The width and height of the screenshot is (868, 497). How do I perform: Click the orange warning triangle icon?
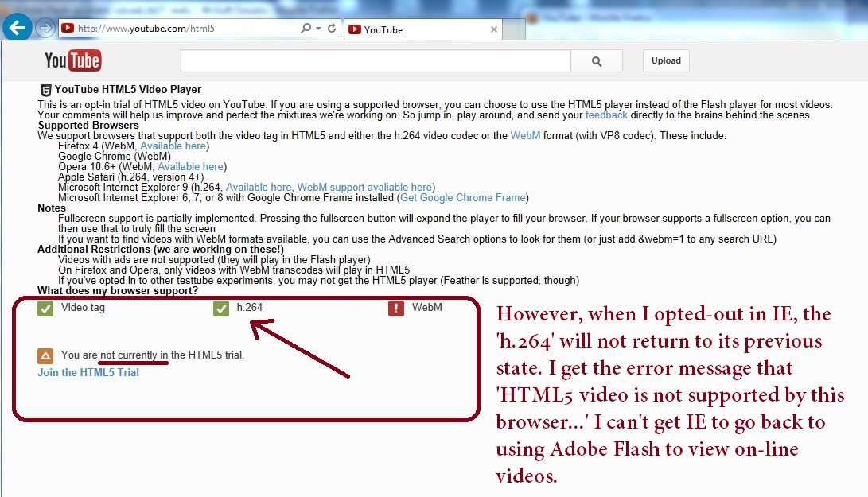point(45,355)
